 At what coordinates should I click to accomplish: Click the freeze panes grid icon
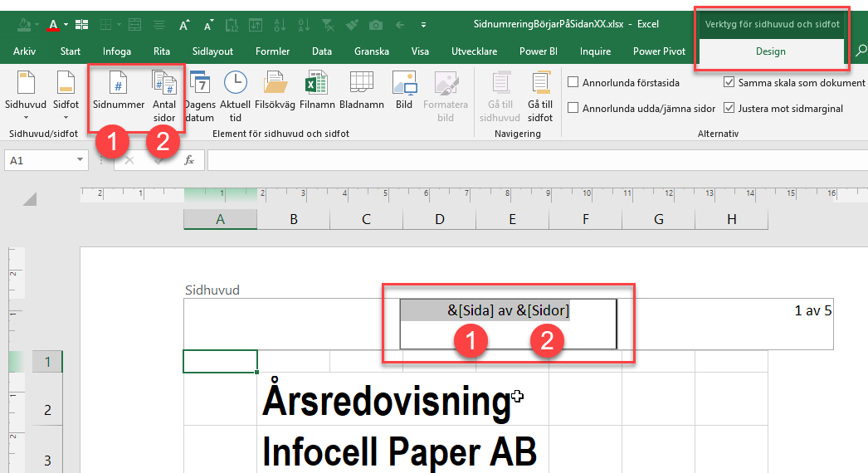82,24
